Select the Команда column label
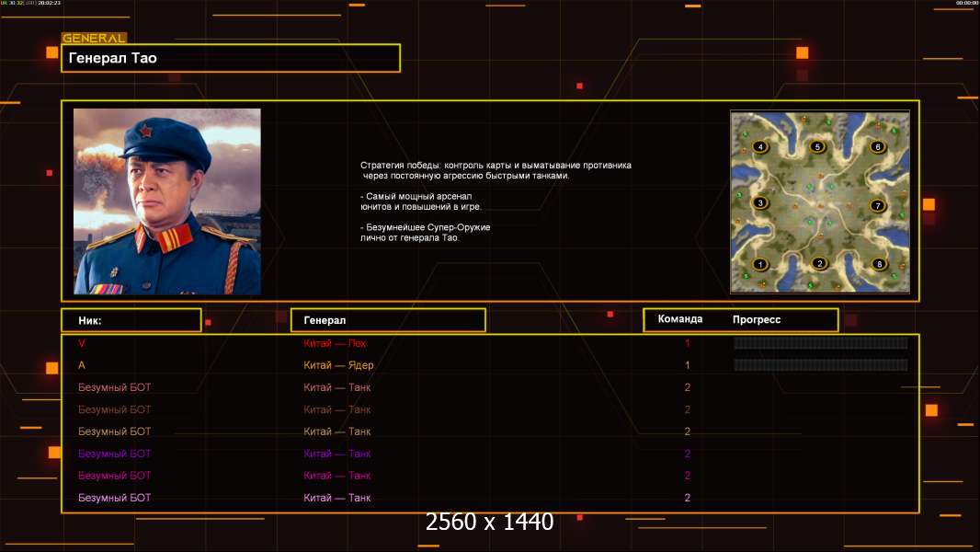The height and width of the screenshot is (552, 980). pyautogui.click(x=680, y=319)
